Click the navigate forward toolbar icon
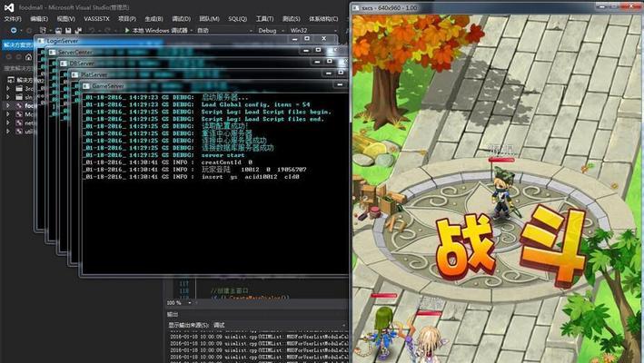 (x=29, y=30)
